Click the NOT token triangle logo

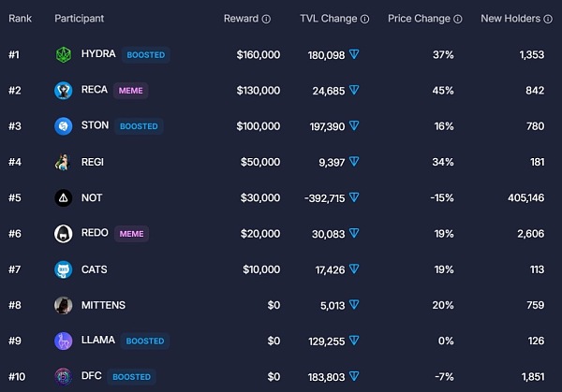pyautogui.click(x=64, y=198)
